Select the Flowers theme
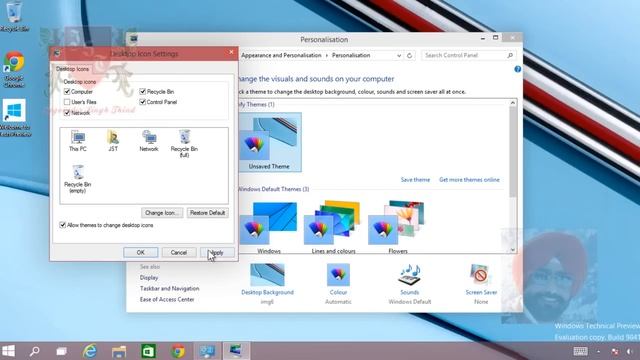The width and height of the screenshot is (640, 360). (398, 227)
